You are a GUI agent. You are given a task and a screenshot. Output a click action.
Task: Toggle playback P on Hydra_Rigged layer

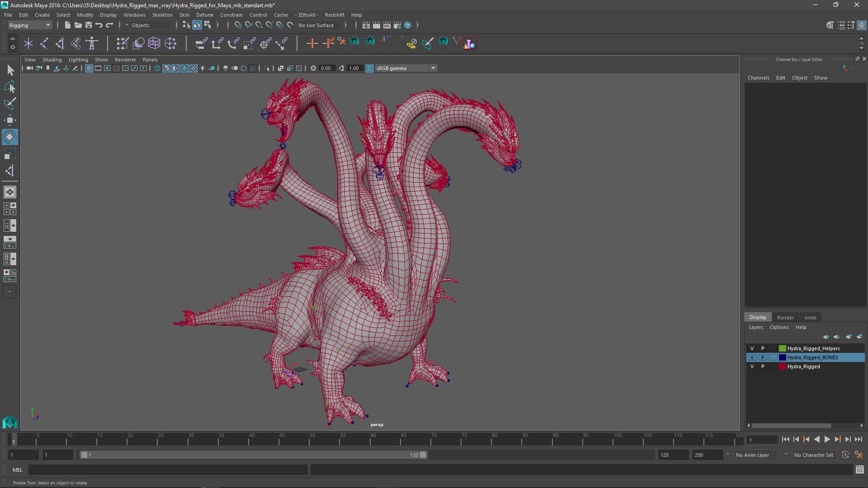763,366
